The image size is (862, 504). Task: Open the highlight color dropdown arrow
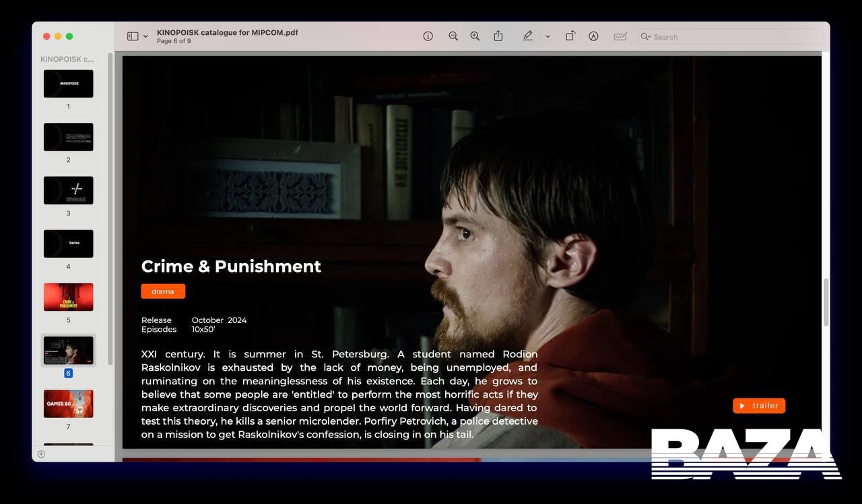(x=548, y=36)
